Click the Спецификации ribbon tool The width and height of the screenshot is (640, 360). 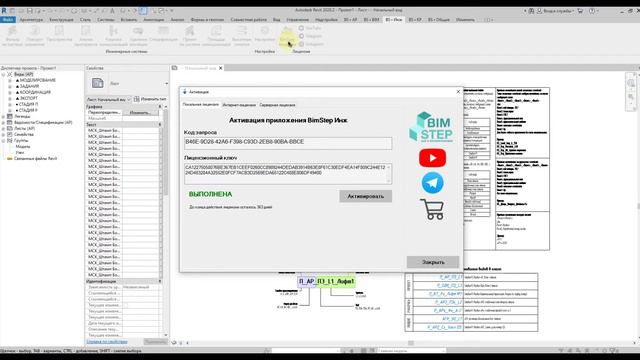pyautogui.click(x=163, y=34)
